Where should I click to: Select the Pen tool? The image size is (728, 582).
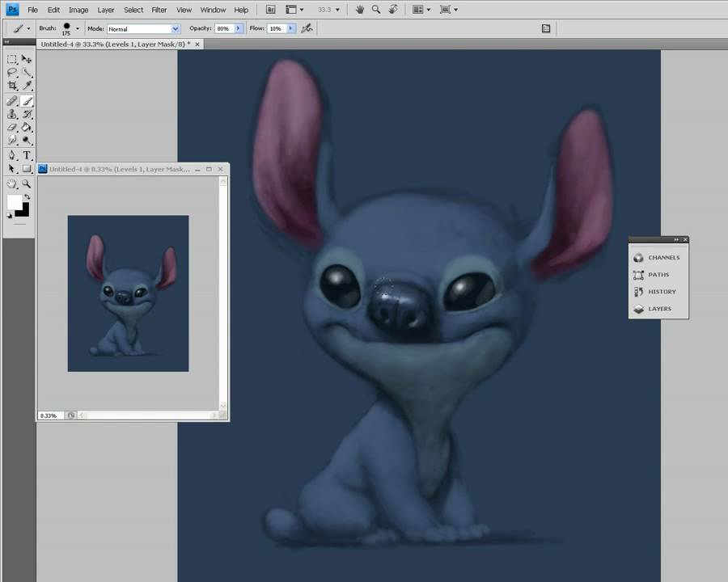click(x=12, y=155)
